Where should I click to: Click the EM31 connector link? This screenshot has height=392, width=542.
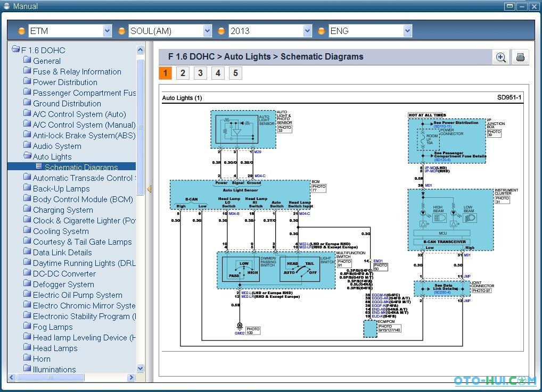378,261
